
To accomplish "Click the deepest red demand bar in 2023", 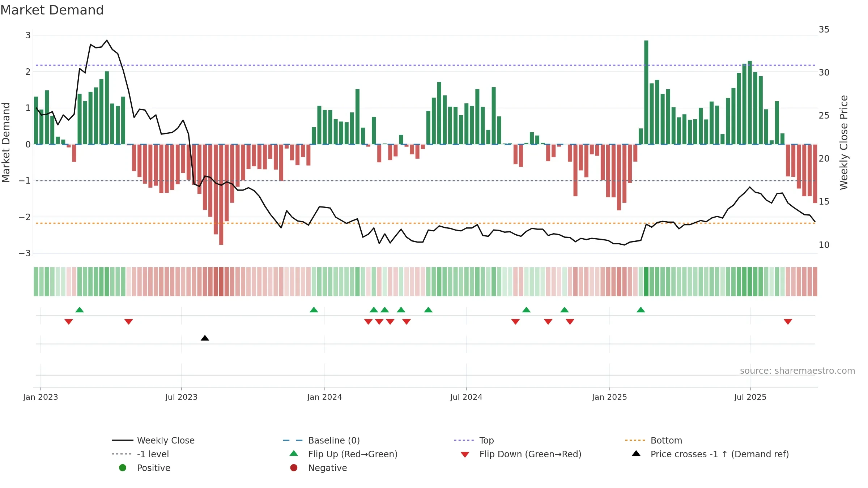I will pyautogui.click(x=221, y=194).
